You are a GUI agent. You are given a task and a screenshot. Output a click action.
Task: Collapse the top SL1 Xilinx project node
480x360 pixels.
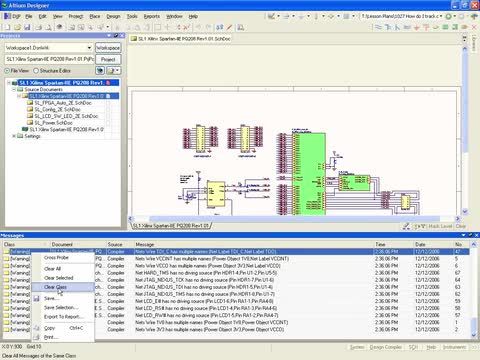[9, 83]
